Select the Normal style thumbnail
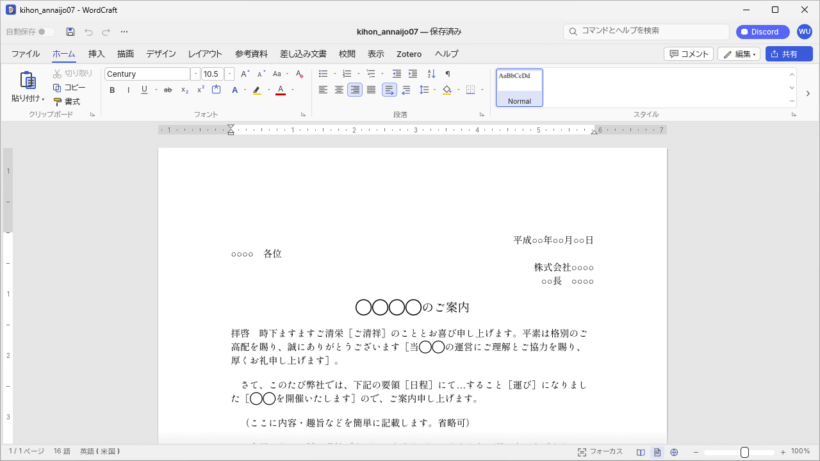This screenshot has height=461, width=820. click(519, 88)
